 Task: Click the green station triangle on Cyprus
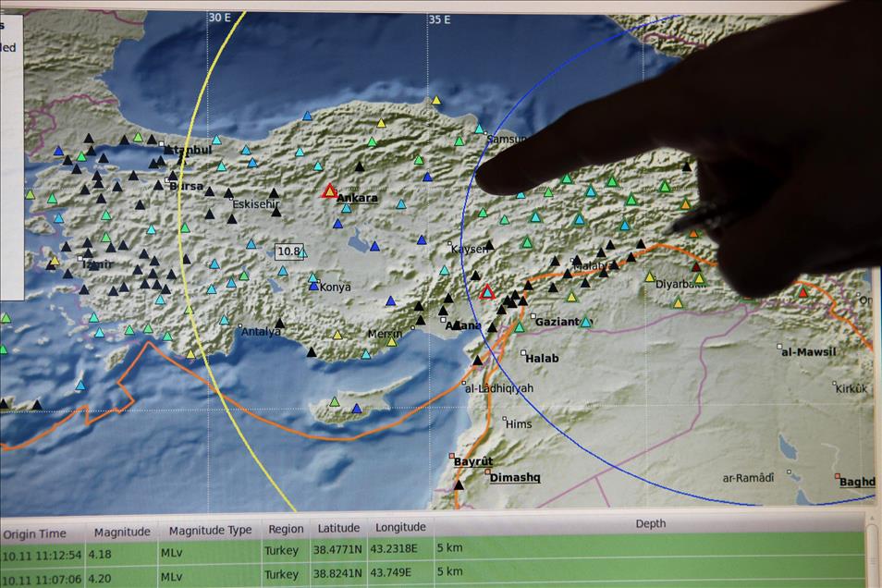point(333,401)
